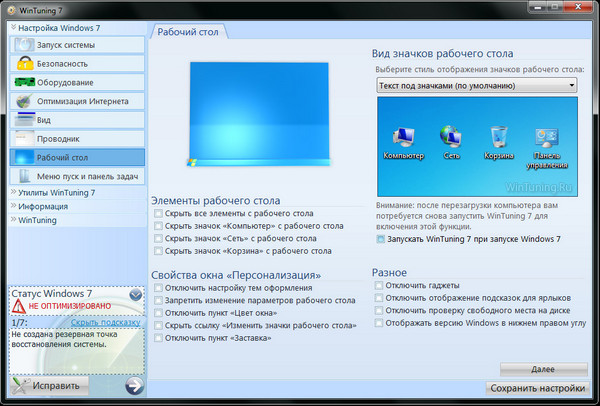Click the WinTuning 7 title bar icon
This screenshot has width=600, height=406.
(11, 10)
